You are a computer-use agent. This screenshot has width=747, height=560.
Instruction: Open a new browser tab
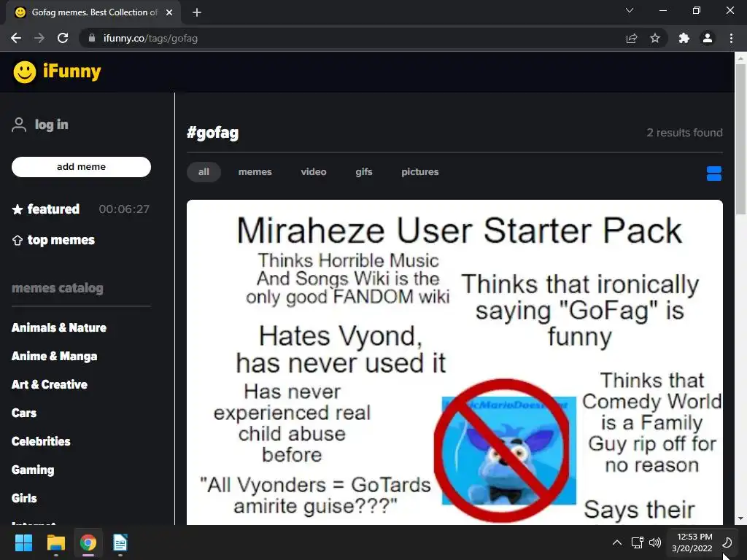pos(197,12)
